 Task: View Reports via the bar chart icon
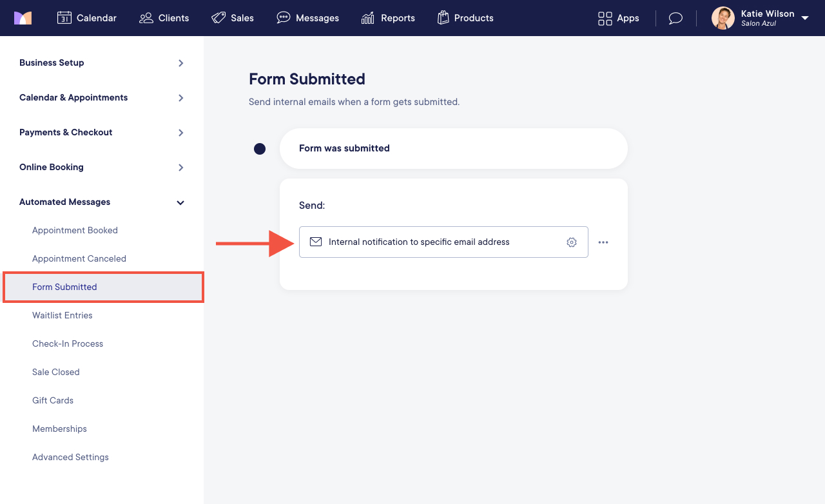click(366, 18)
